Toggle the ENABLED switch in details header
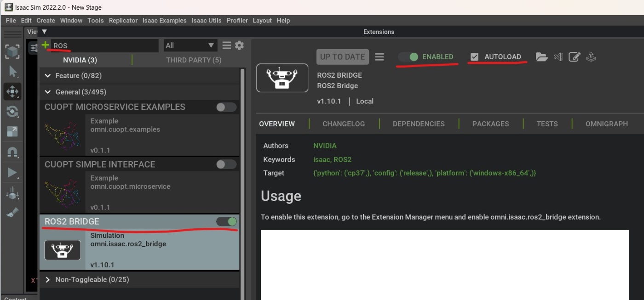 coord(408,57)
